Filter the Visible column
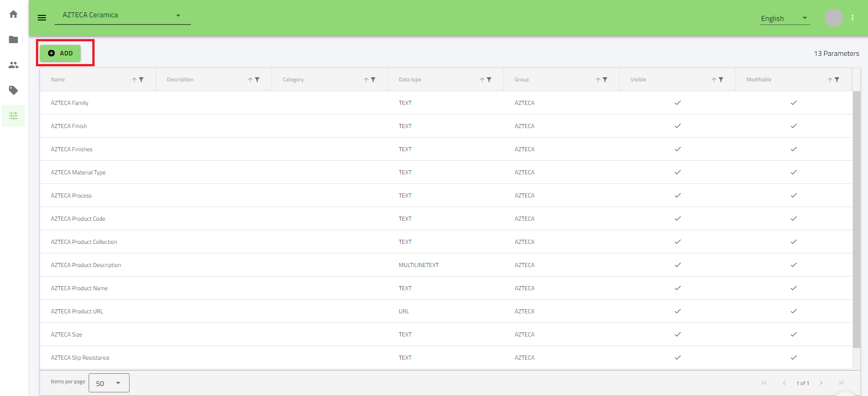The width and height of the screenshot is (868, 396). [721, 79]
